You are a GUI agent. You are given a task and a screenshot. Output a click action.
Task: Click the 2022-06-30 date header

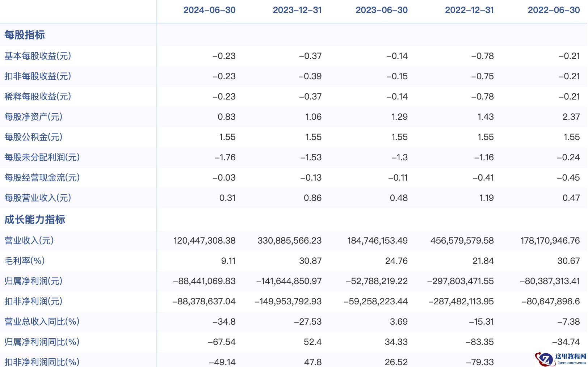click(x=554, y=10)
